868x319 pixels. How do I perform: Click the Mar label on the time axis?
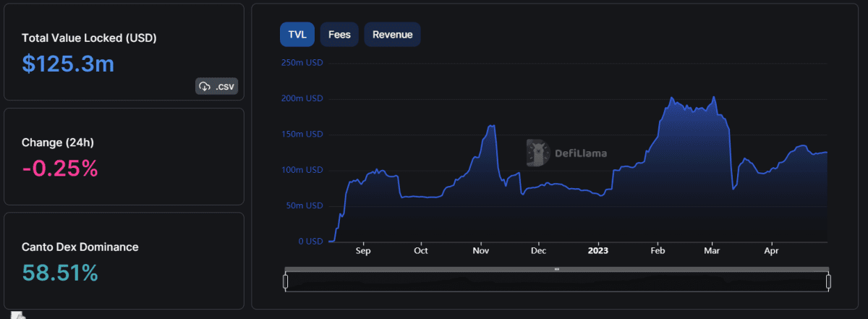pyautogui.click(x=712, y=251)
